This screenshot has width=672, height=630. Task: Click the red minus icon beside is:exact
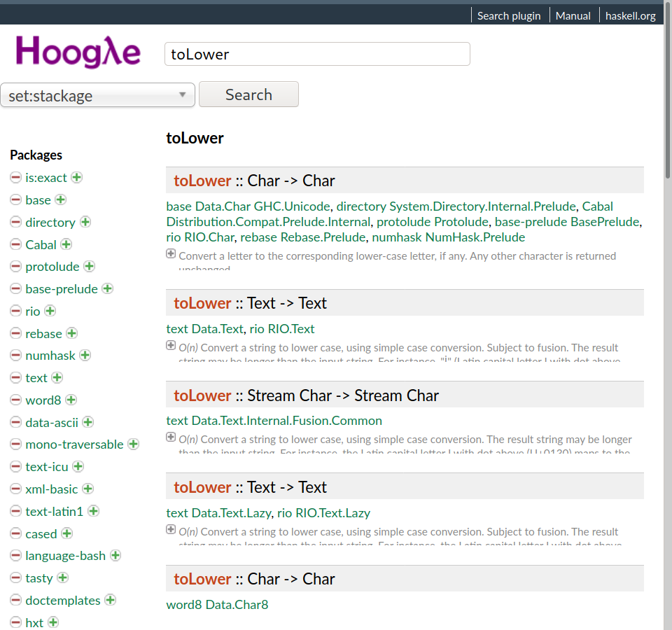(x=15, y=178)
